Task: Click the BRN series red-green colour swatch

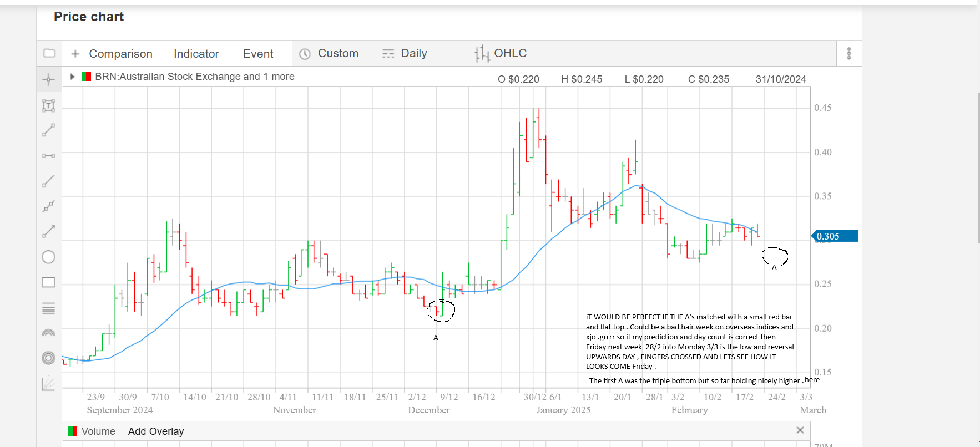Action: point(86,77)
